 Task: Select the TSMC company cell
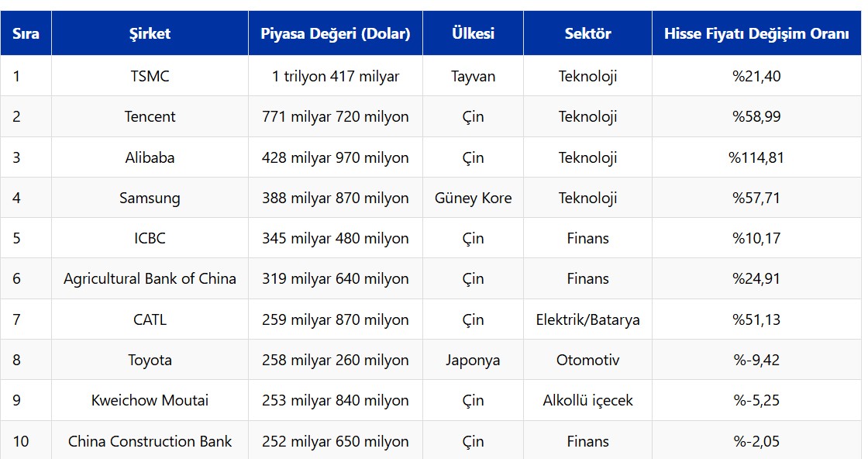(x=150, y=76)
